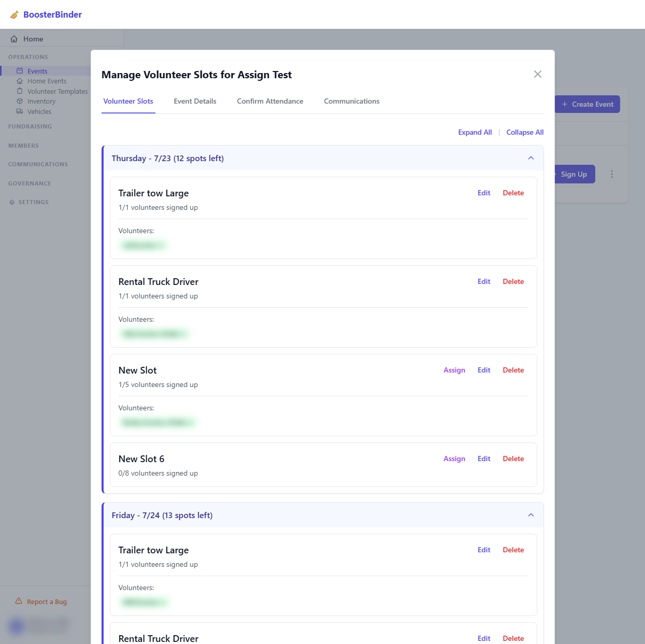Expand the FUNDRAISING sidebar section
This screenshot has width=645, height=644.
(30, 126)
